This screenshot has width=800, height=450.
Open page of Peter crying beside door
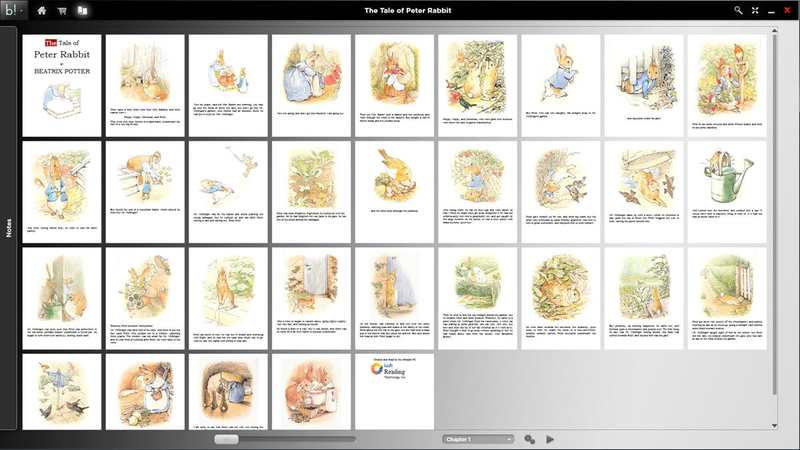pos(394,298)
